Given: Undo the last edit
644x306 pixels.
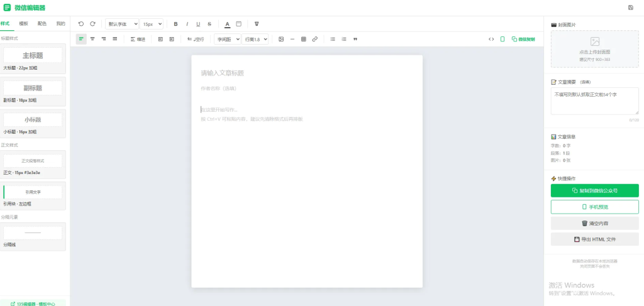Looking at the screenshot, I should [81, 24].
